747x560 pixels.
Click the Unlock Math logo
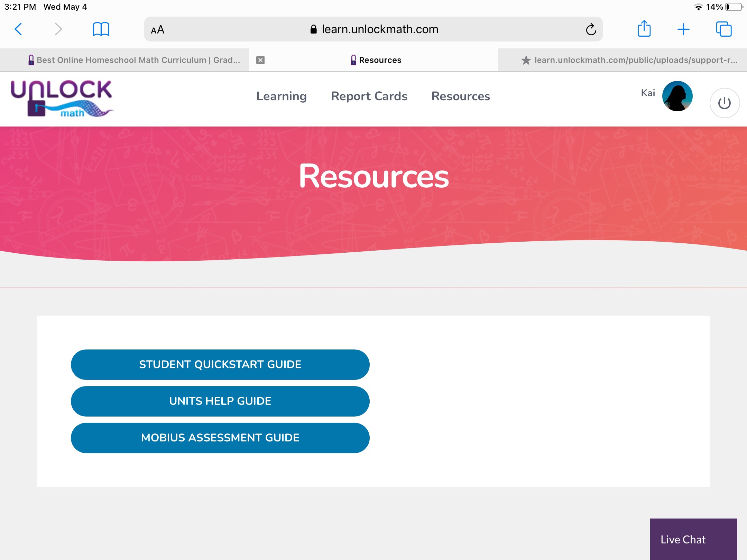coord(62,99)
